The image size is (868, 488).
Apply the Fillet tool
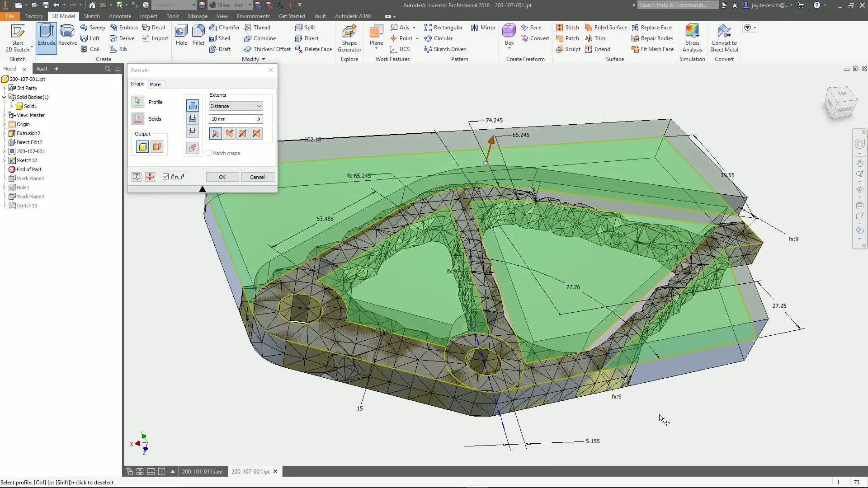[x=198, y=36]
